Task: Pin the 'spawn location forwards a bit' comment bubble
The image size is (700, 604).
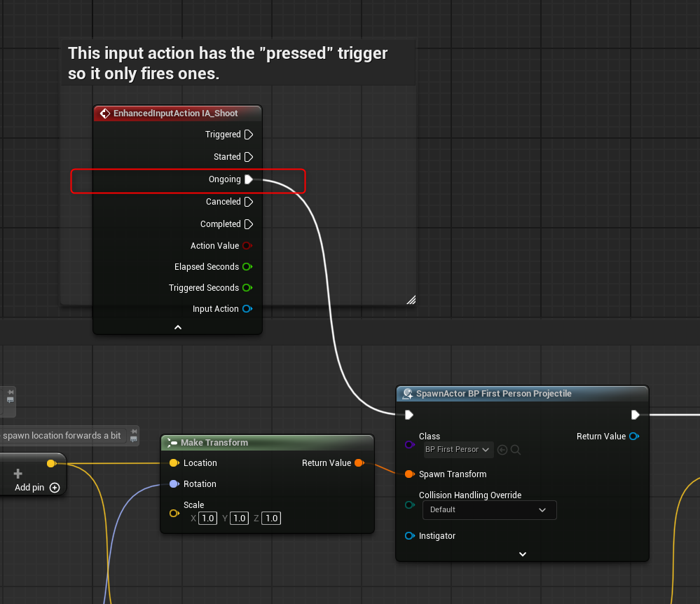Action: pyautogui.click(x=133, y=432)
